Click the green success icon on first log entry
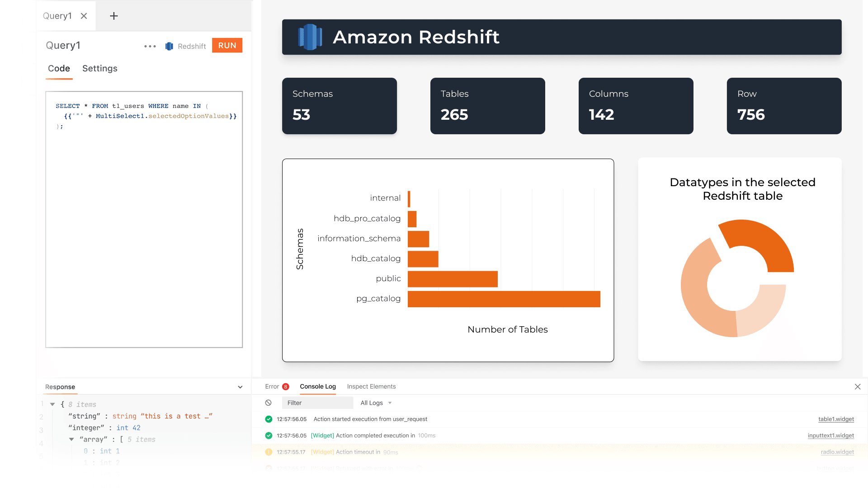The height and width of the screenshot is (488, 868). (268, 419)
